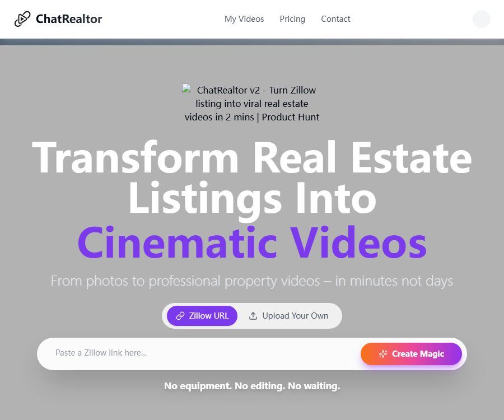Open the My Videos page

[244, 19]
